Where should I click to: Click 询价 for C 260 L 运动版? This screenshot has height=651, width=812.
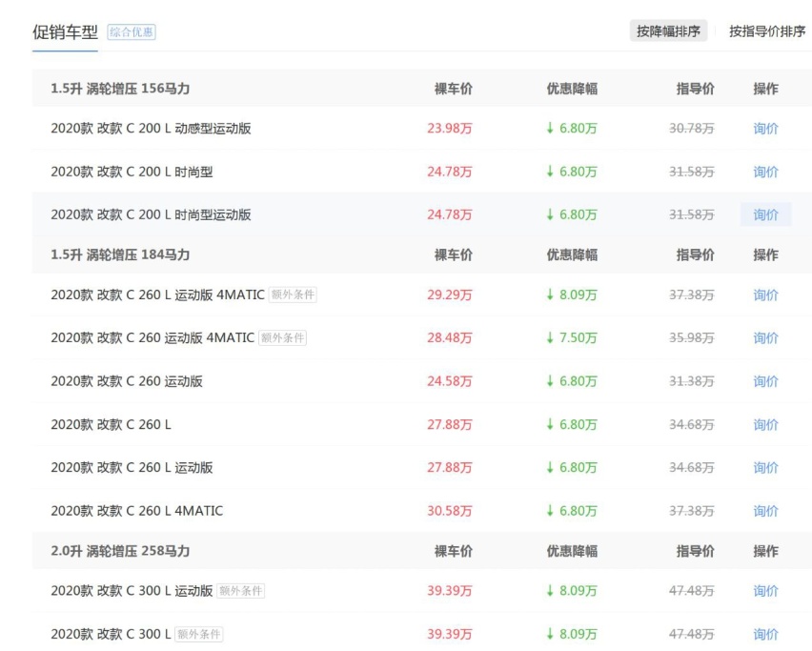tap(765, 468)
